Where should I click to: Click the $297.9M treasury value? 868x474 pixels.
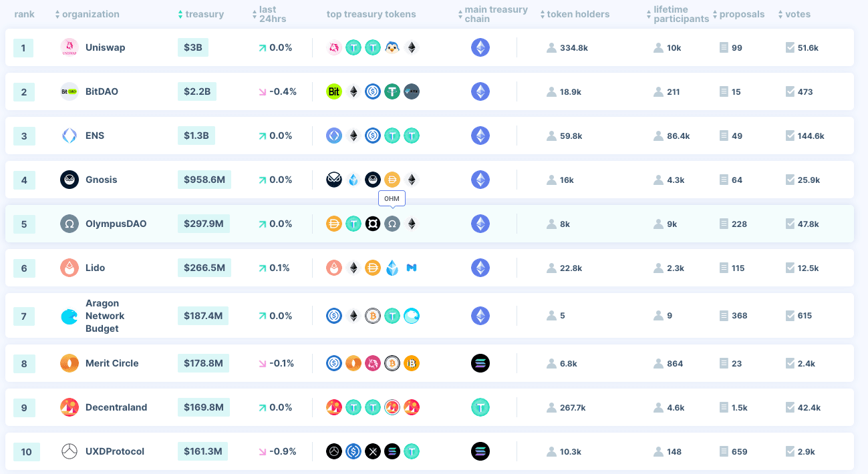coord(204,224)
